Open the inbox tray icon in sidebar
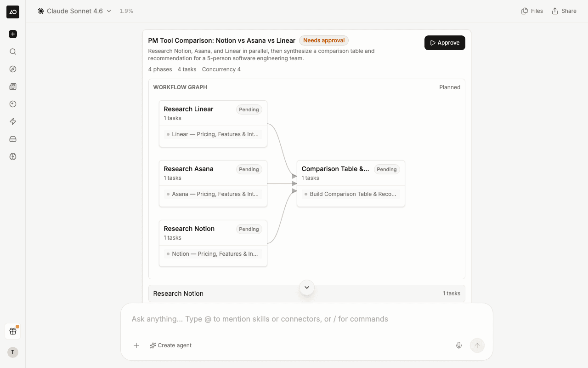588x368 pixels. 13,139
